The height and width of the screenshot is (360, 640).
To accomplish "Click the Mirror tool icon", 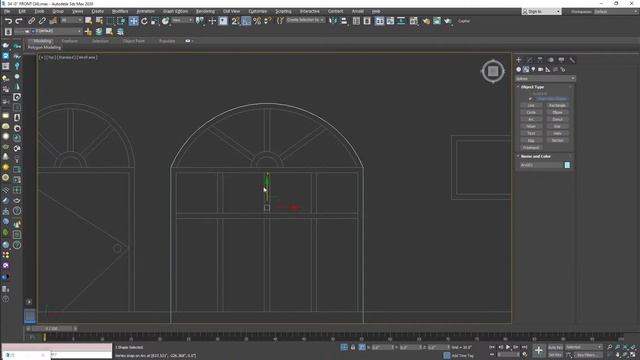I will 333,21.
